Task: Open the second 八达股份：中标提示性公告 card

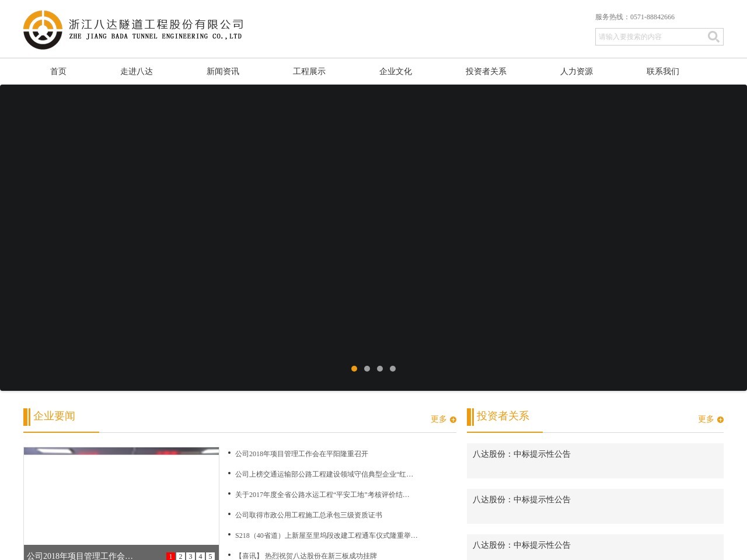Action: click(x=595, y=506)
